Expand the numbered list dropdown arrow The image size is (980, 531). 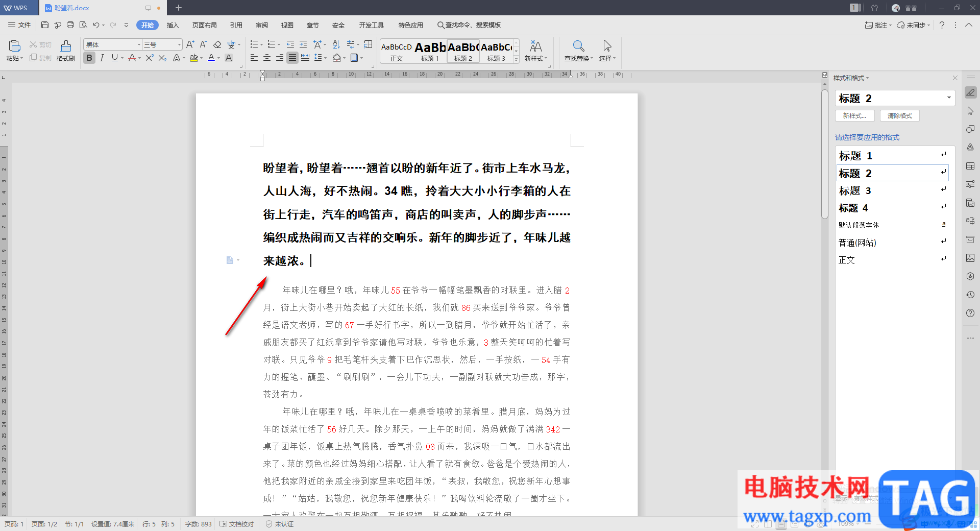coord(279,45)
